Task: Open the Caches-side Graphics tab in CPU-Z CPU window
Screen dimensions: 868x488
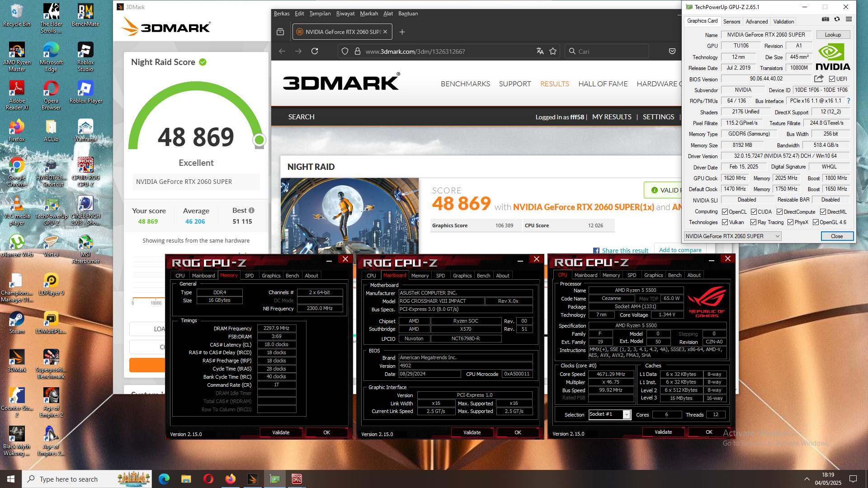Action: click(x=653, y=275)
